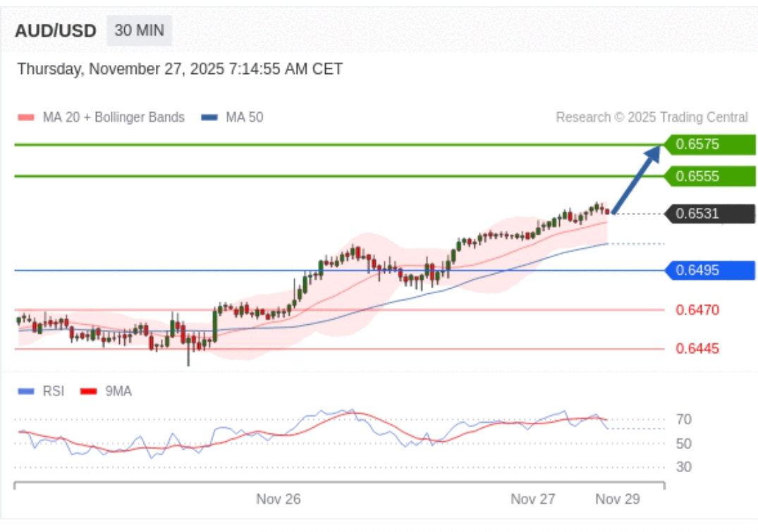Click the black 0.6531 current price tag

(x=709, y=214)
